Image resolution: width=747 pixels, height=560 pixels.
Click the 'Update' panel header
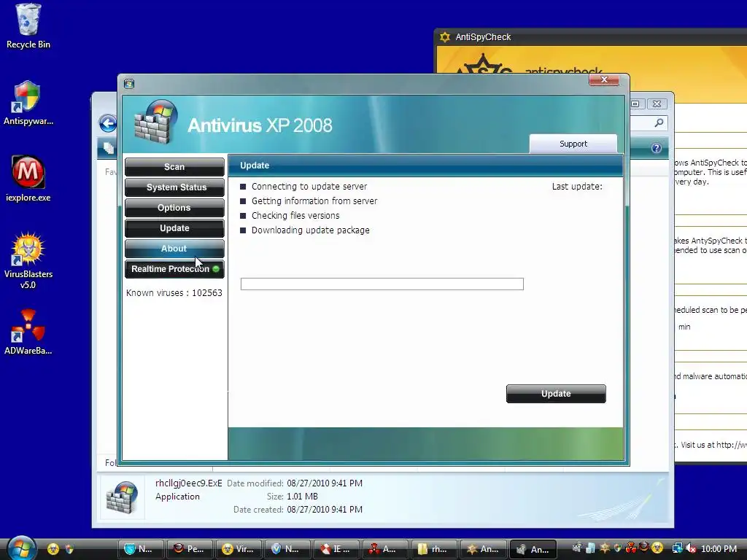coord(255,166)
